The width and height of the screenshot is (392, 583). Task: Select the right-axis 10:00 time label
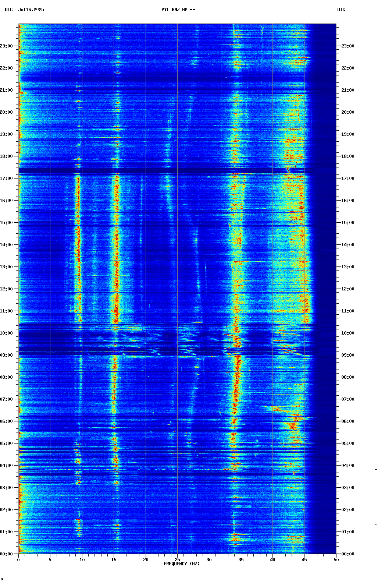click(348, 333)
